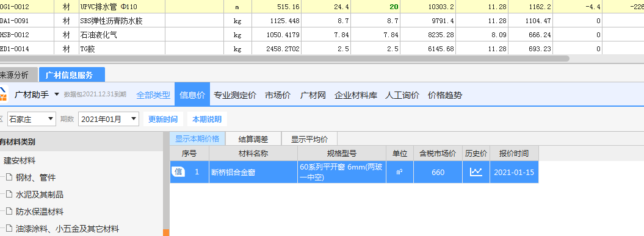Image resolution: width=644 pixels, height=236 pixels.
Task: Select 水泥及其制品 category
Action: (x=40, y=195)
